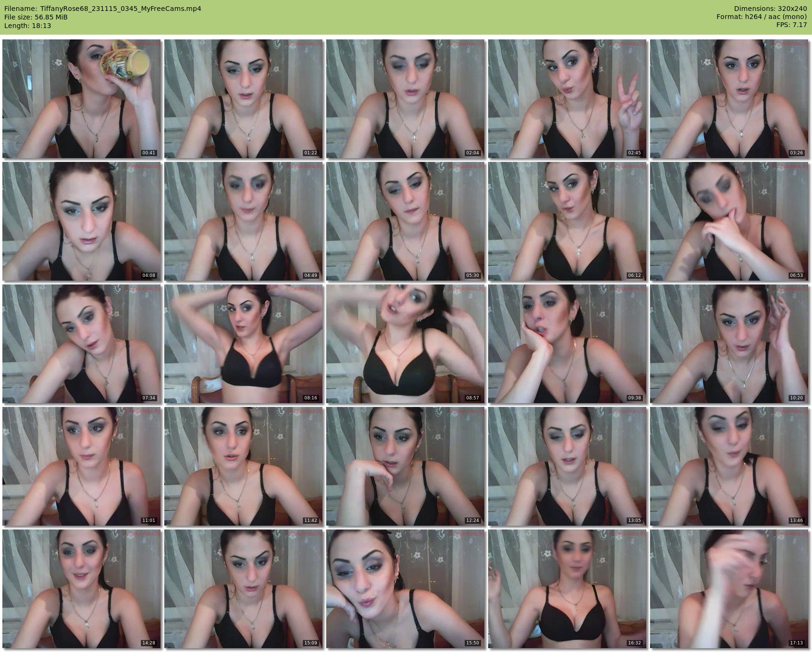Select the thumbnail marked 04:08
The width and height of the screenshot is (812, 652).
click(x=82, y=221)
